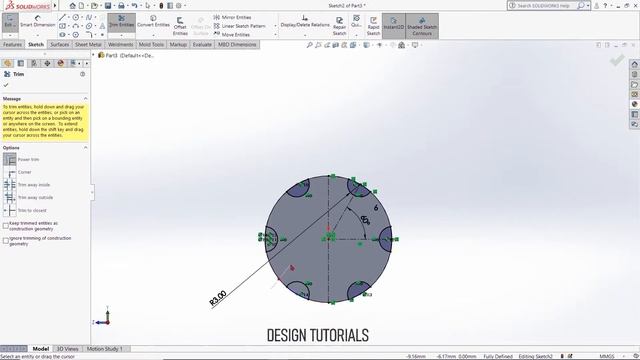Choose Linear Sketch Pattern

pyautogui.click(x=240, y=26)
